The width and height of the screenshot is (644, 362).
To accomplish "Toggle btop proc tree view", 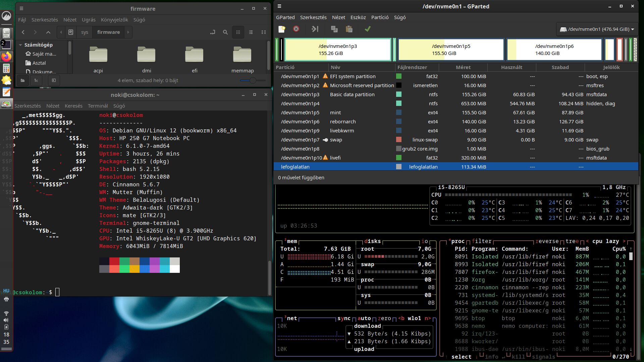I will point(572,241).
